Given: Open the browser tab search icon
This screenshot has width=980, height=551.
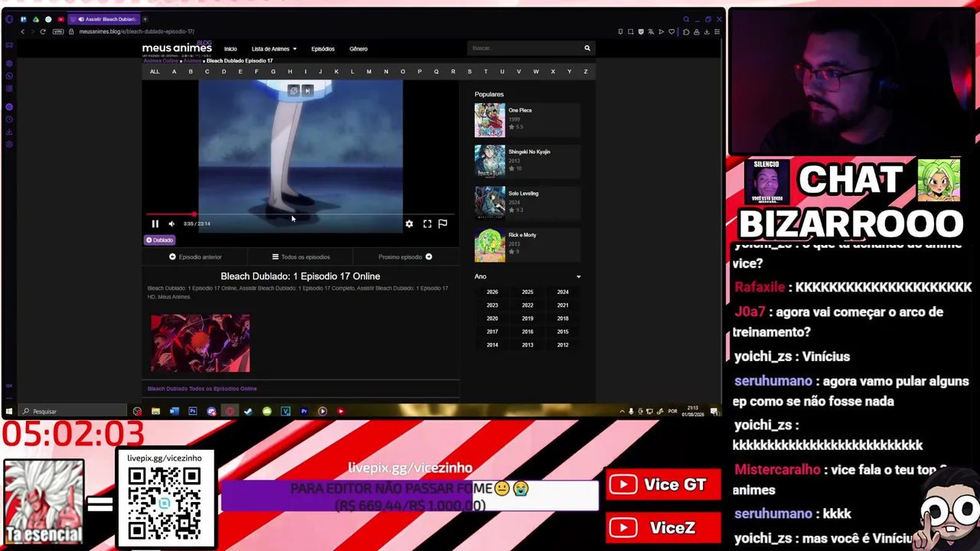Looking at the screenshot, I should [686, 19].
